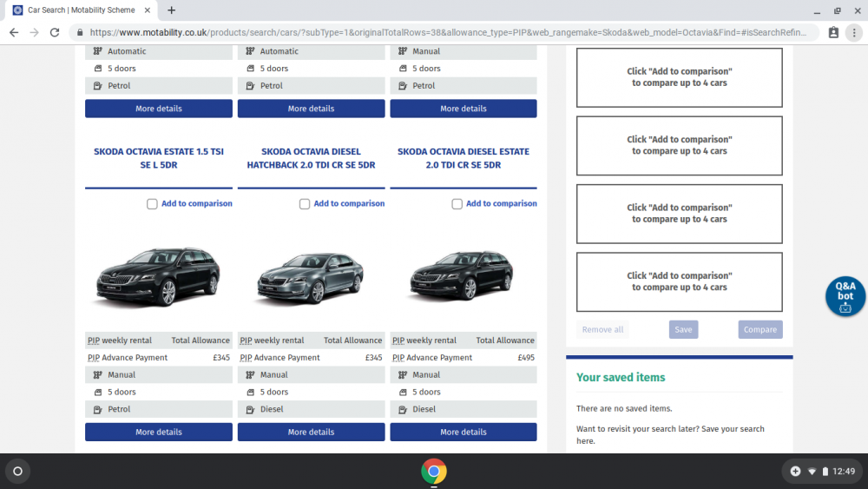This screenshot has height=489, width=868.
Task: Click the There are no saved items text
Action: click(624, 409)
